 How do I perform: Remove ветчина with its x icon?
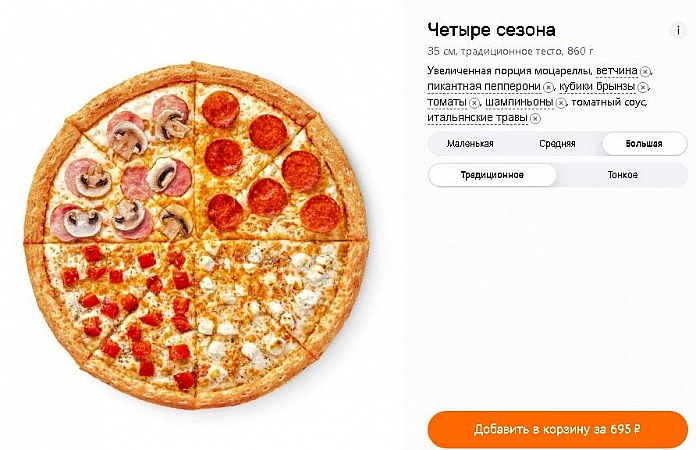(x=645, y=71)
